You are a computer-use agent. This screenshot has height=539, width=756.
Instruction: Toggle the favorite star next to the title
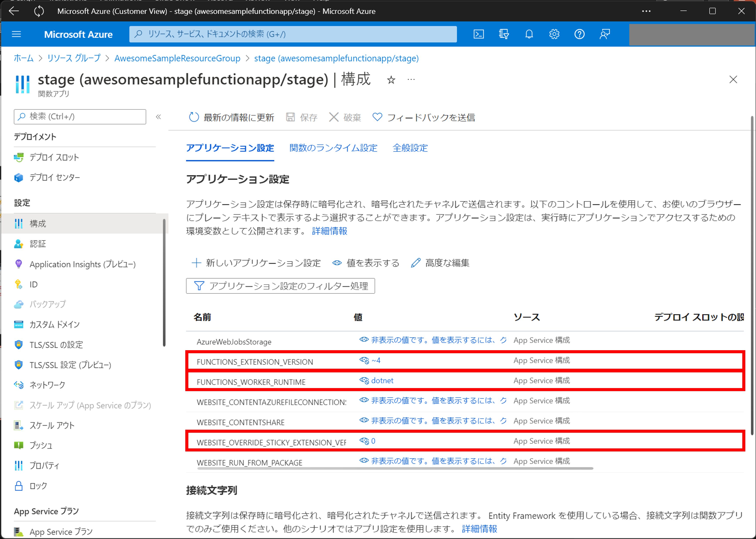pos(391,80)
